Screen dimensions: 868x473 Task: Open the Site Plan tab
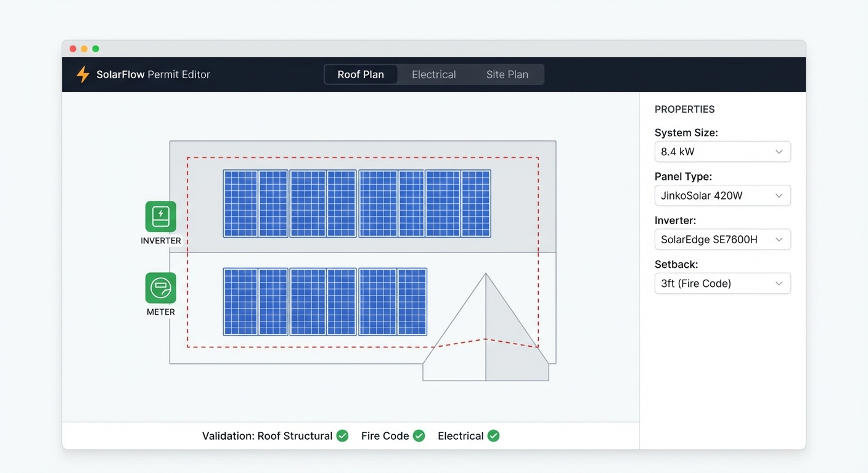507,74
